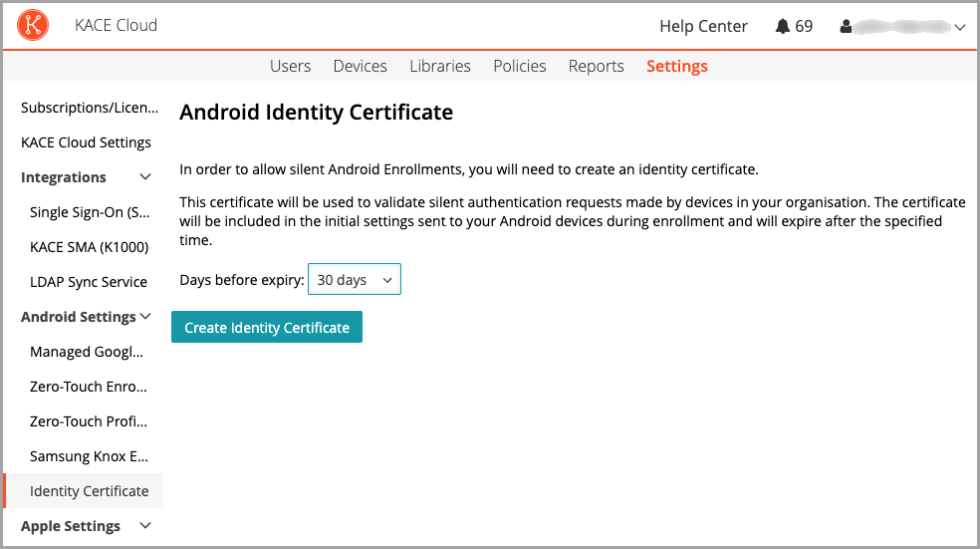This screenshot has height=549, width=980.
Task: Open the user account dropdown arrow
Action: point(960,28)
